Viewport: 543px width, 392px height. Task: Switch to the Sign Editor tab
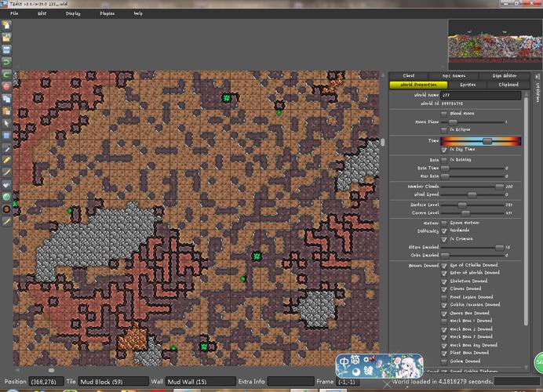click(x=505, y=75)
